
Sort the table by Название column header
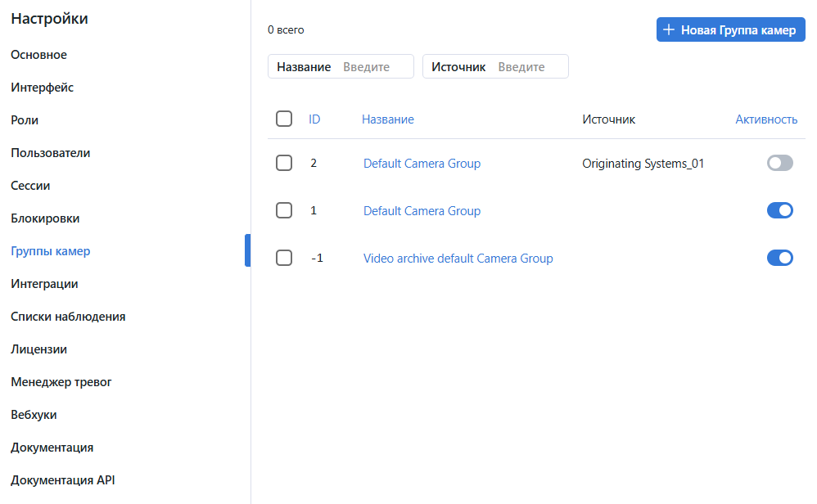(x=387, y=119)
